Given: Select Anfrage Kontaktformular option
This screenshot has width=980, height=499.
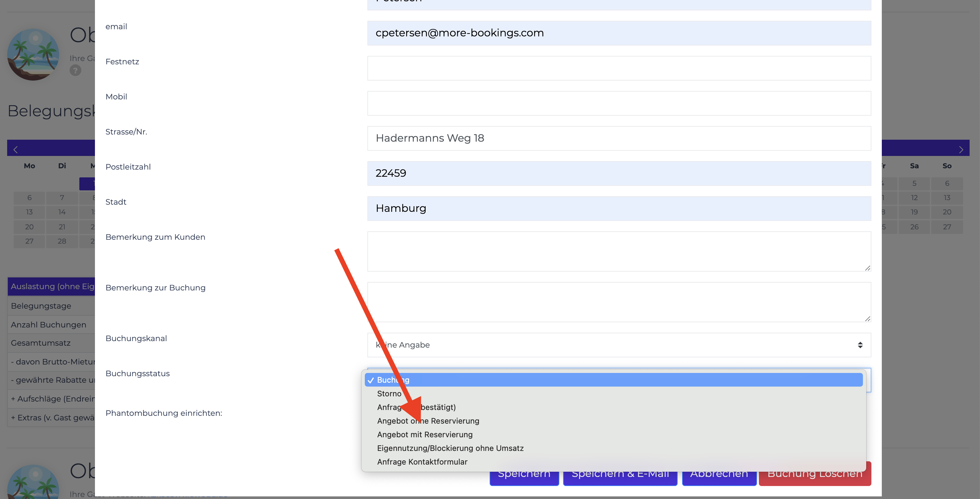Looking at the screenshot, I should tap(613, 462).
